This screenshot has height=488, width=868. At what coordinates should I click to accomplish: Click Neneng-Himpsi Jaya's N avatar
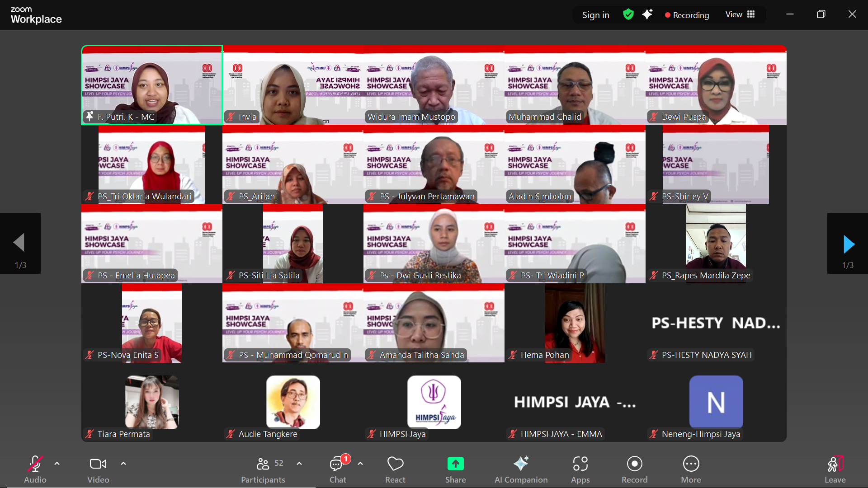pyautogui.click(x=716, y=402)
